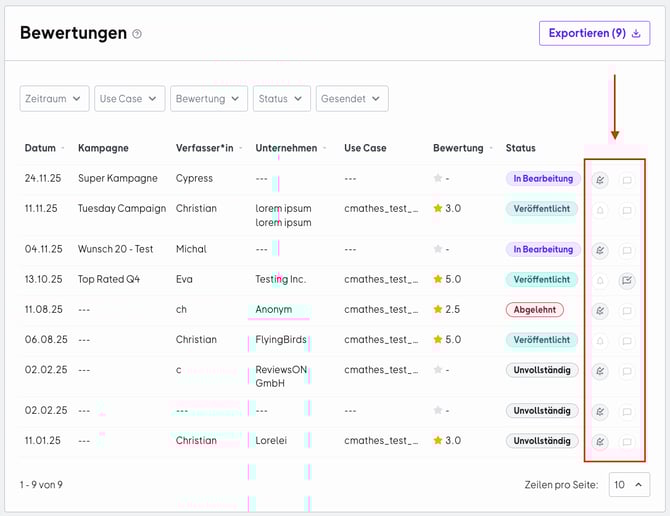Click the edit icon in the Super Kampagne row
Viewport: 670px width, 516px height.
point(600,180)
